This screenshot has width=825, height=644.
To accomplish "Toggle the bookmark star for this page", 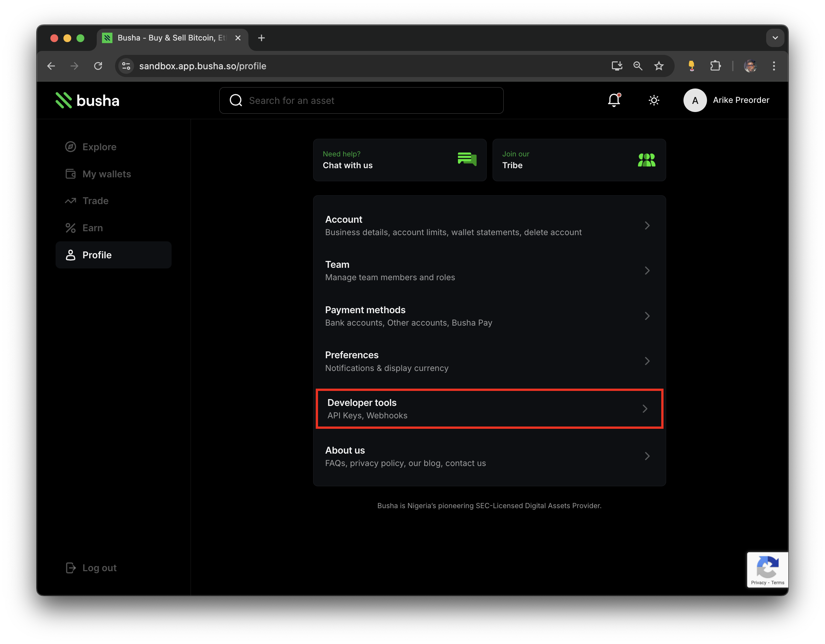I will [x=659, y=66].
